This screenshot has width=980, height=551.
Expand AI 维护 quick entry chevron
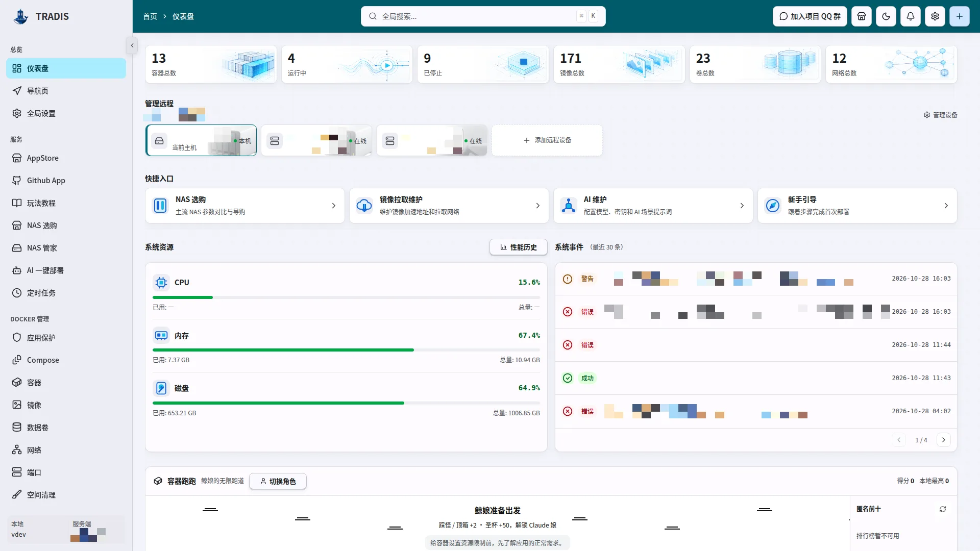click(x=742, y=206)
